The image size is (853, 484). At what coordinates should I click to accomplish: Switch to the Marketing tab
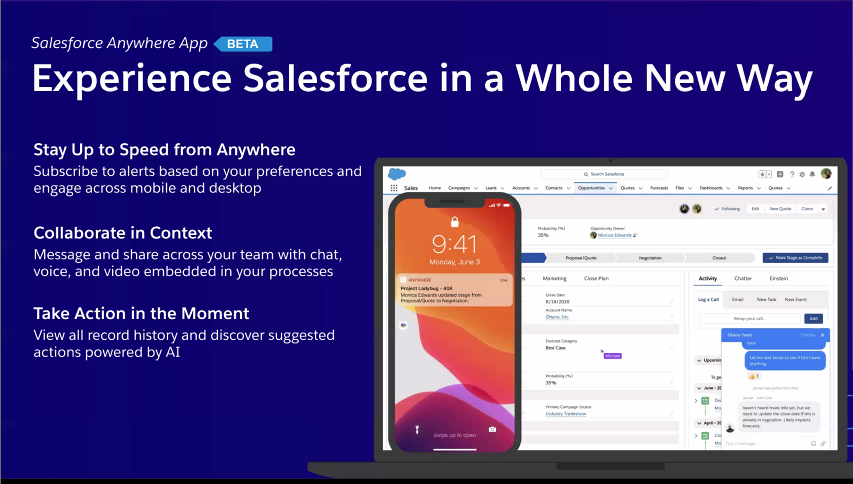pos(554,278)
